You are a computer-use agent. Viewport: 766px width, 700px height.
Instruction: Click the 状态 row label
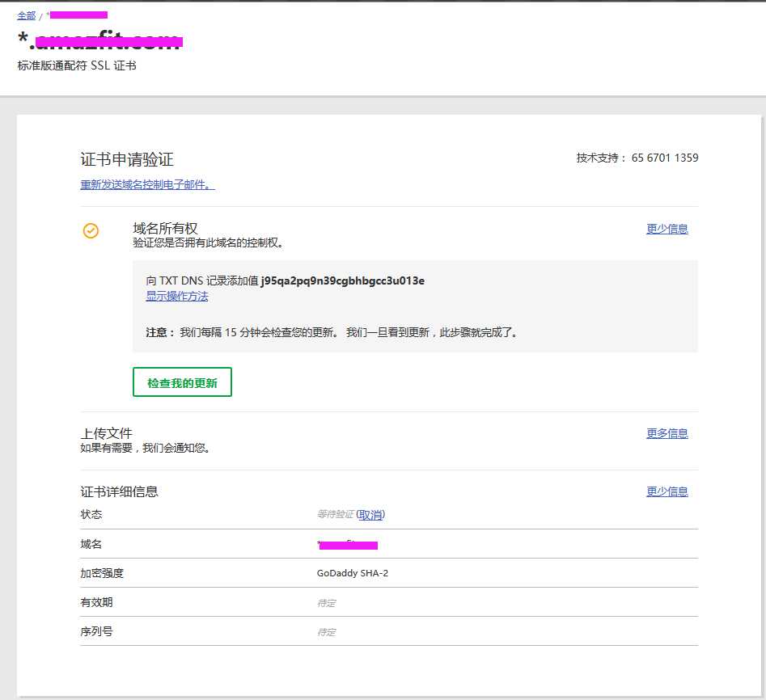[91, 515]
